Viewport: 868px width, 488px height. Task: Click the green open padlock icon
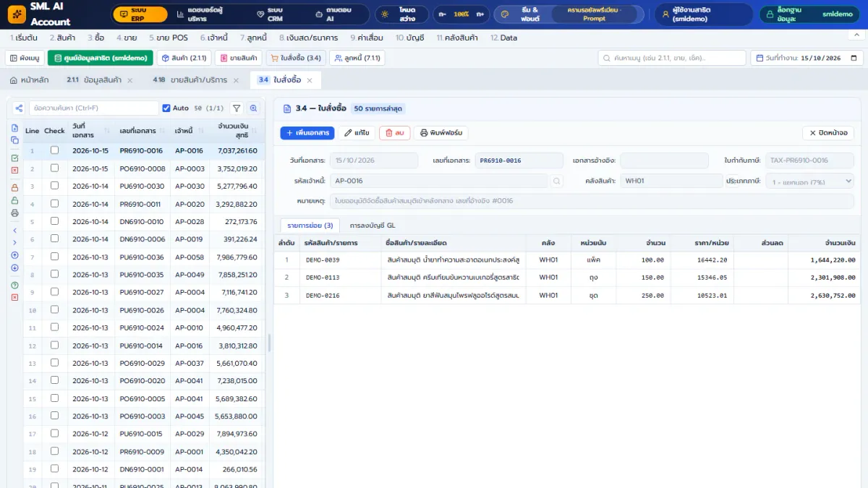(x=14, y=200)
